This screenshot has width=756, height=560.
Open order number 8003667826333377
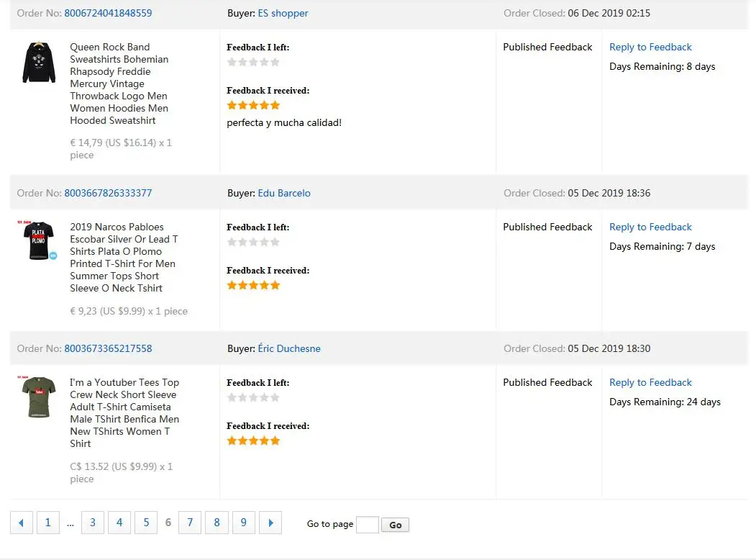coord(108,193)
